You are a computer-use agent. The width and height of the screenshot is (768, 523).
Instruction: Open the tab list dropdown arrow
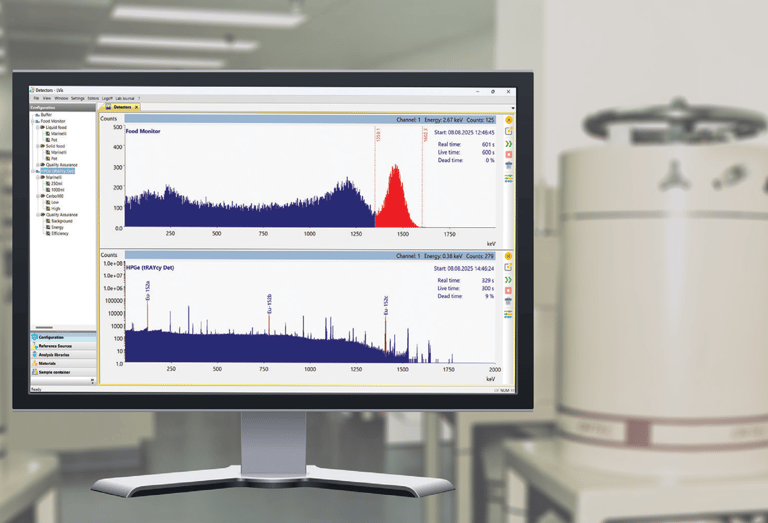[512, 108]
